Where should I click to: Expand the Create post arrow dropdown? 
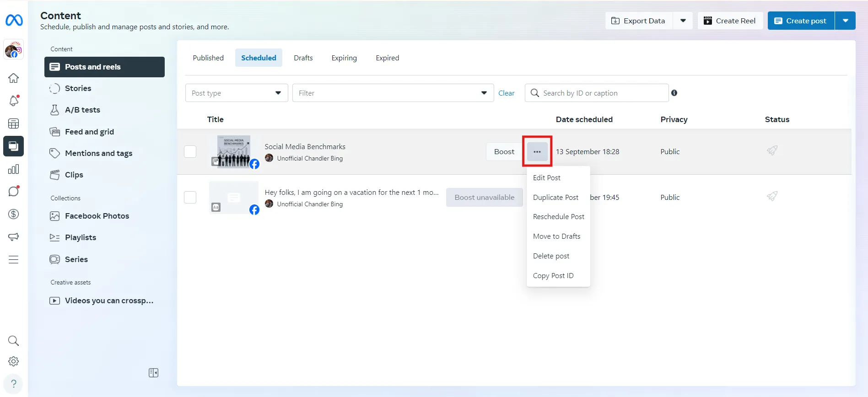tap(845, 21)
